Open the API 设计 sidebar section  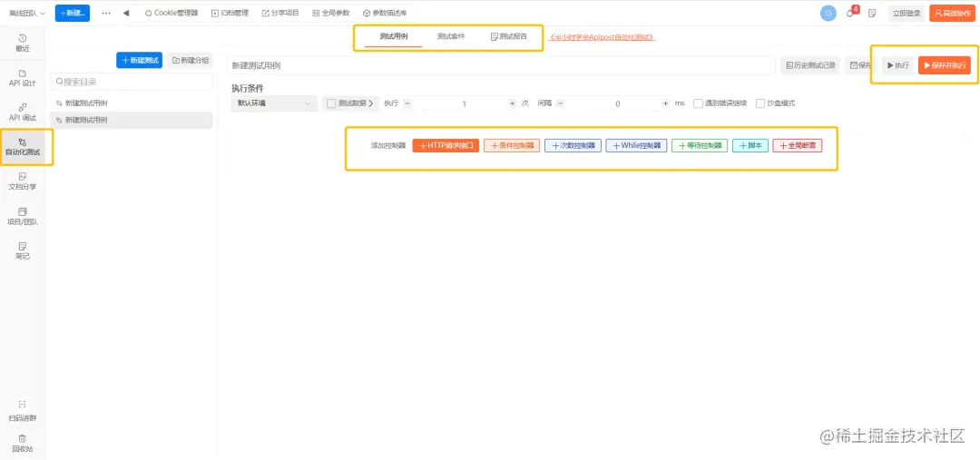pos(23,77)
